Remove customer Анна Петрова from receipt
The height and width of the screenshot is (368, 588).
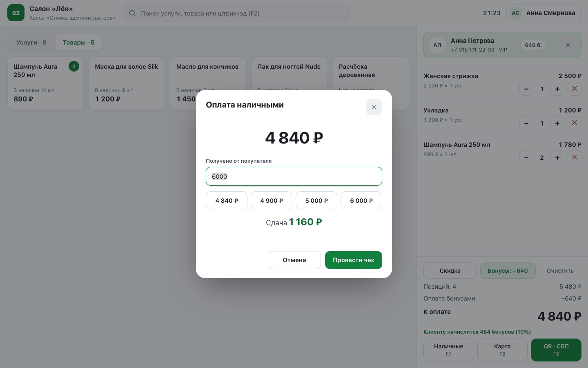tap(568, 45)
